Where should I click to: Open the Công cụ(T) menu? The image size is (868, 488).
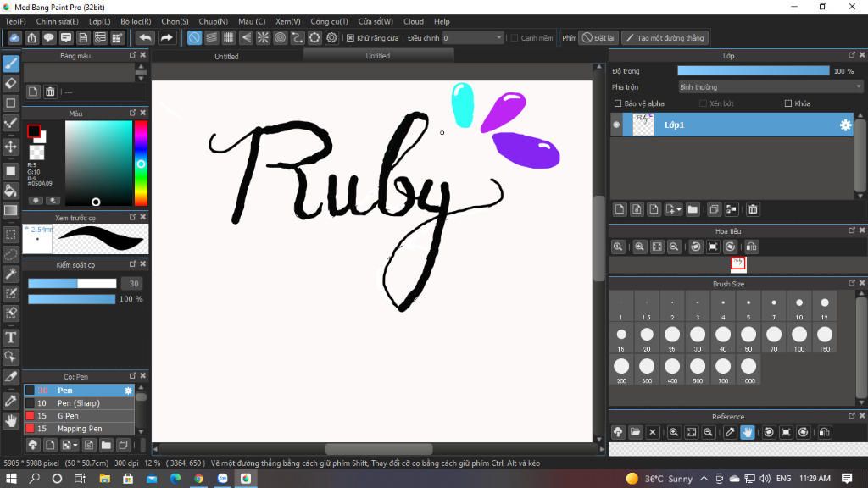329,21
